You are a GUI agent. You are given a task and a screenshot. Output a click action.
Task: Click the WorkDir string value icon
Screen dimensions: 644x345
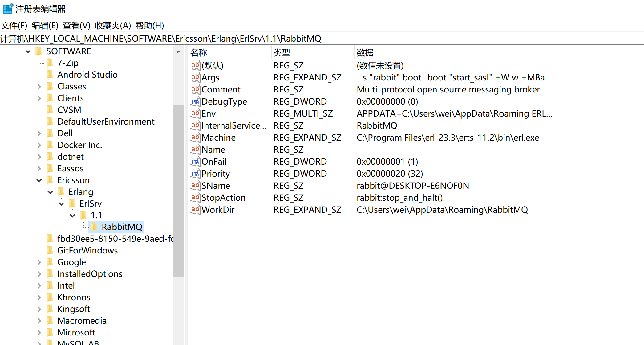click(x=195, y=209)
